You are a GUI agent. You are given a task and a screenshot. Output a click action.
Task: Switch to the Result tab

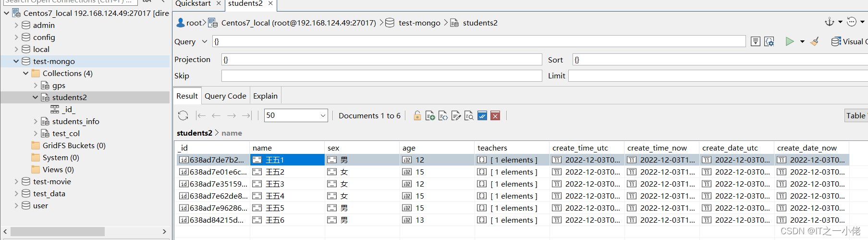pos(187,96)
